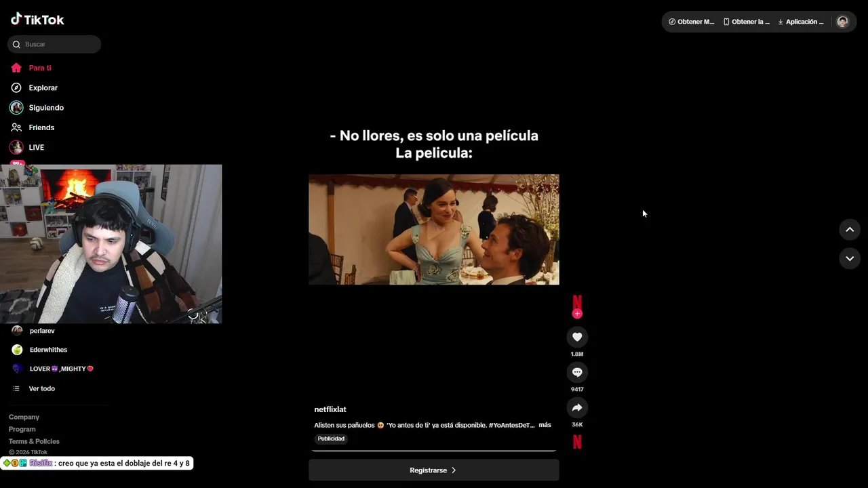This screenshot has width=868, height=488.
Task: Open the LIVE section
Action: [x=36, y=147]
